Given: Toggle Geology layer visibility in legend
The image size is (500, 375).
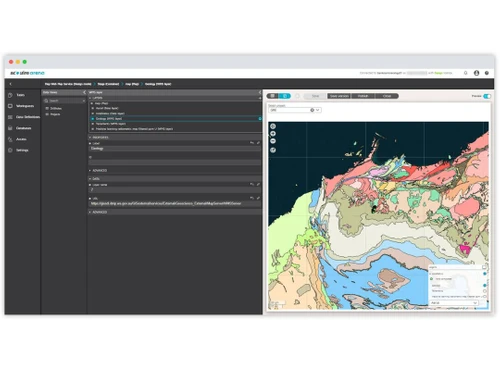Looking at the screenshot, I should click(x=485, y=286).
